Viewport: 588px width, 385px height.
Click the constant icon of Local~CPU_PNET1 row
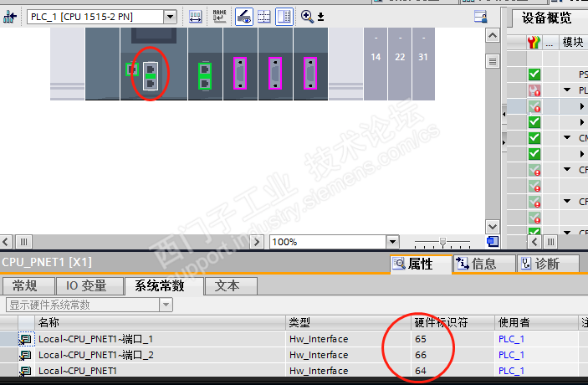tap(25, 371)
